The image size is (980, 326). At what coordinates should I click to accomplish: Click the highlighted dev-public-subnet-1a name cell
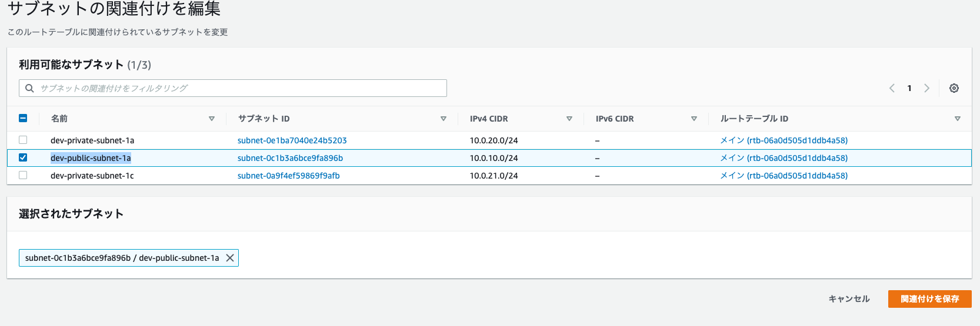[x=91, y=158]
